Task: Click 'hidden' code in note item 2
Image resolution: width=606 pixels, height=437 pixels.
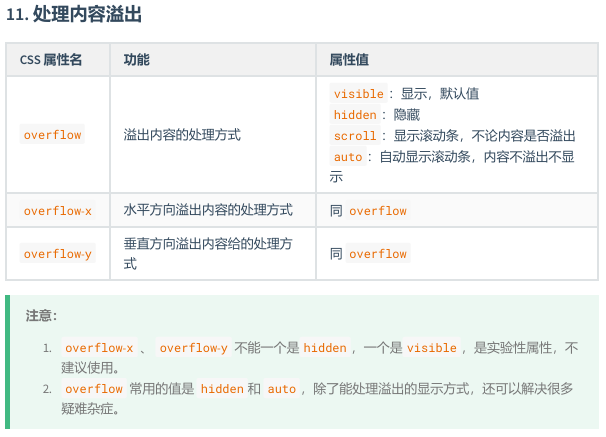Action: pos(222,388)
